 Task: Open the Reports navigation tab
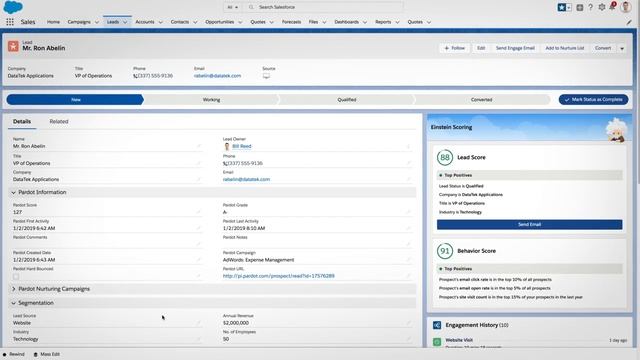(383, 22)
